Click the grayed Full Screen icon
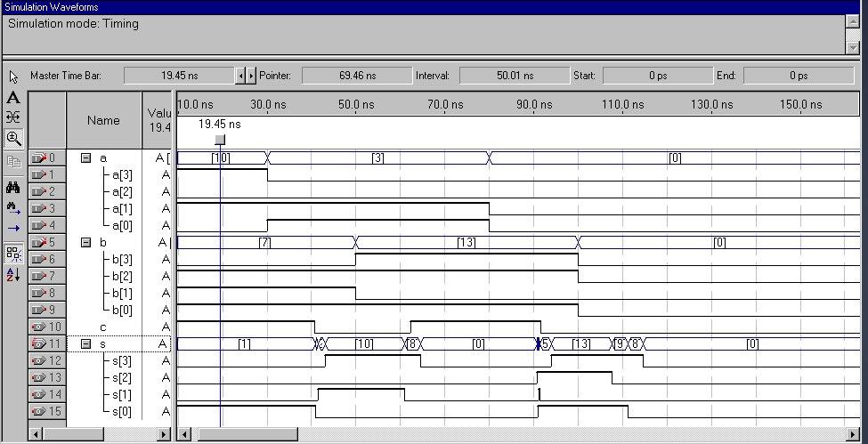 [x=14, y=162]
